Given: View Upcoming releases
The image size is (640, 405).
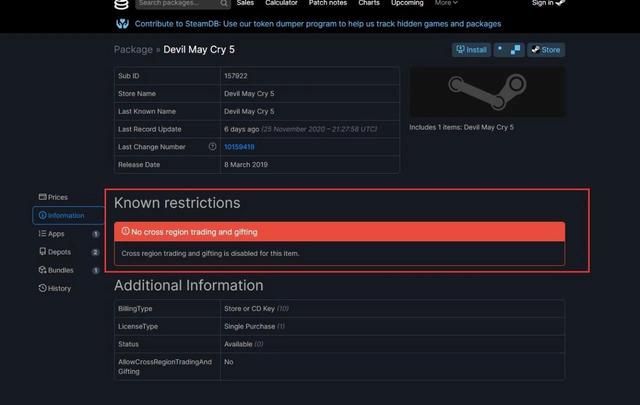Looking at the screenshot, I should click(x=407, y=3).
